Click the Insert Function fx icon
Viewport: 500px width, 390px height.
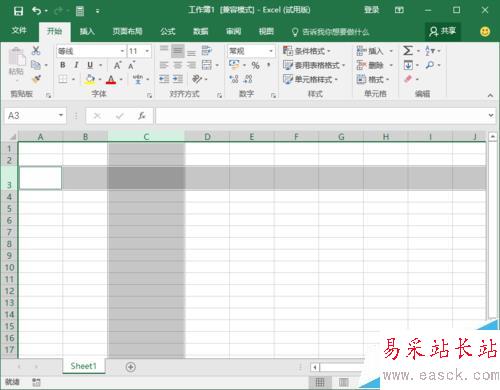click(142, 116)
